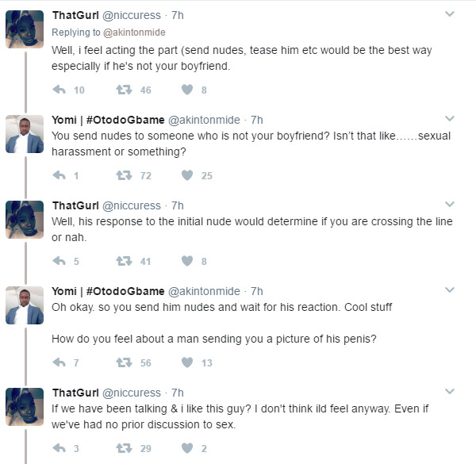Like the last tweet with 2 likes
476x464 pixels.
[x=187, y=447]
